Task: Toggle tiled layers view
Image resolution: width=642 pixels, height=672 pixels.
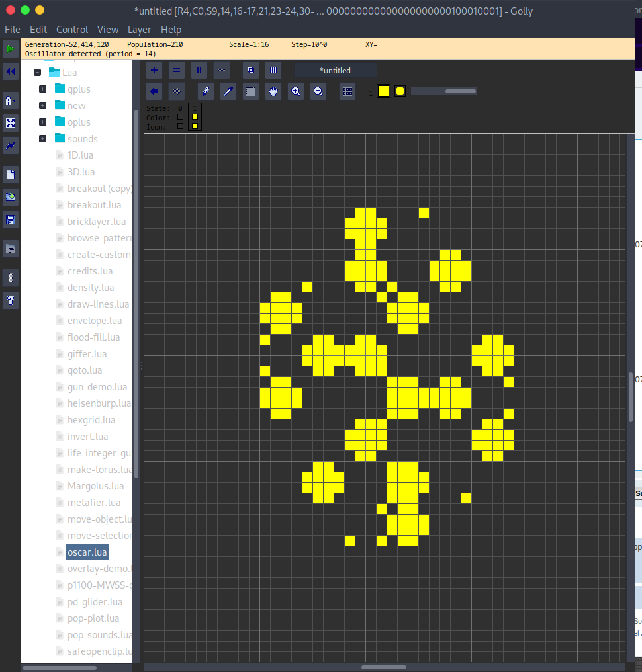Action: (x=273, y=70)
